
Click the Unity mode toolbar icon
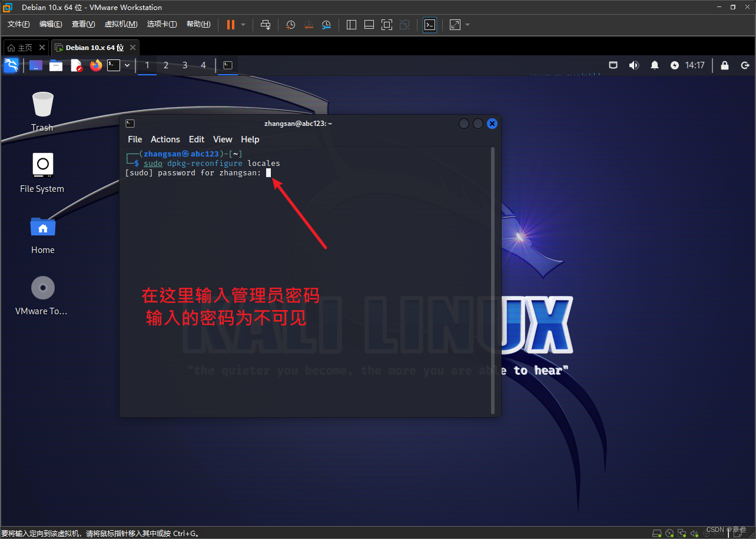pos(404,24)
